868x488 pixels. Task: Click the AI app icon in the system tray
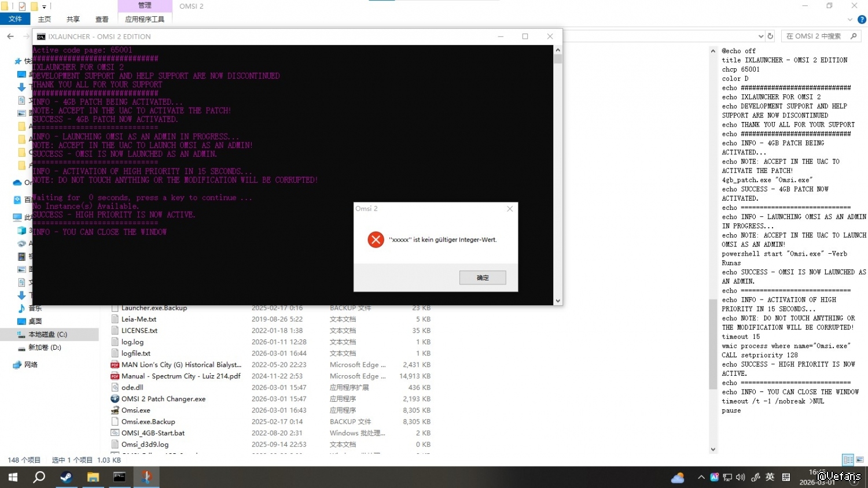point(715,478)
